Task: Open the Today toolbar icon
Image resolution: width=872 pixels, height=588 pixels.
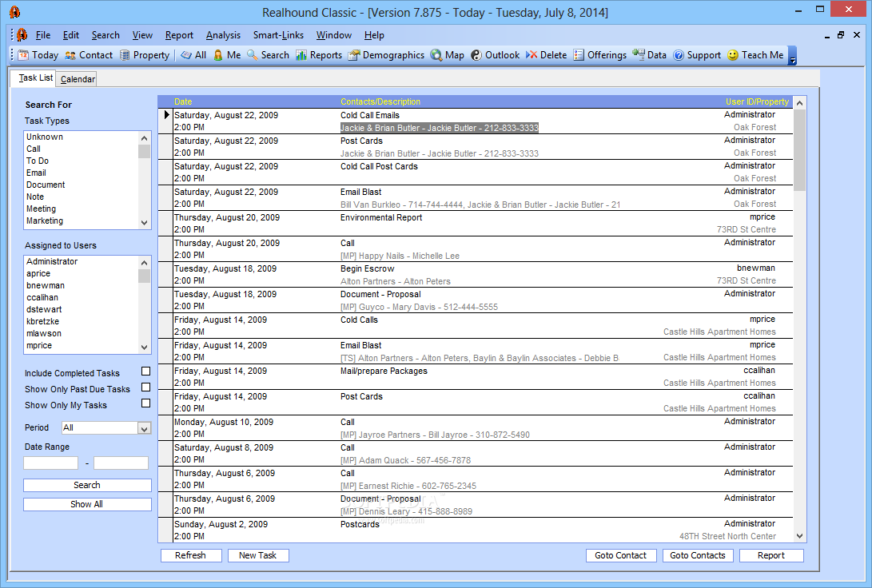Action: [38, 55]
